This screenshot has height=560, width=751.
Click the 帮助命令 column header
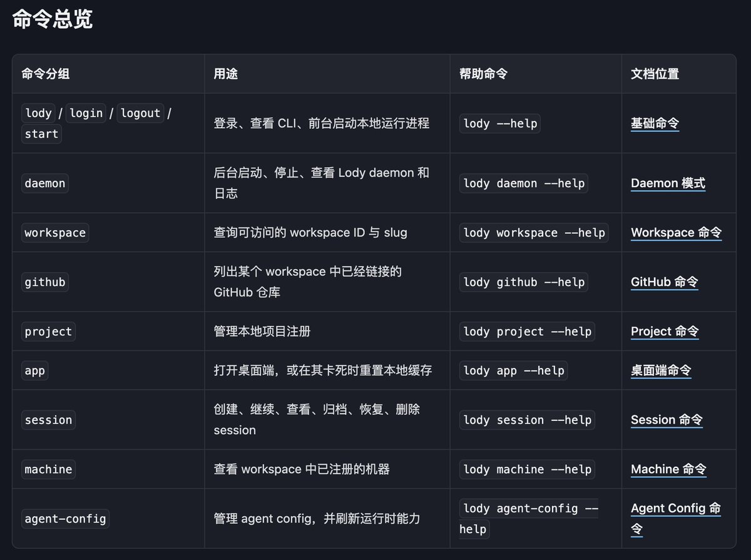coord(483,74)
